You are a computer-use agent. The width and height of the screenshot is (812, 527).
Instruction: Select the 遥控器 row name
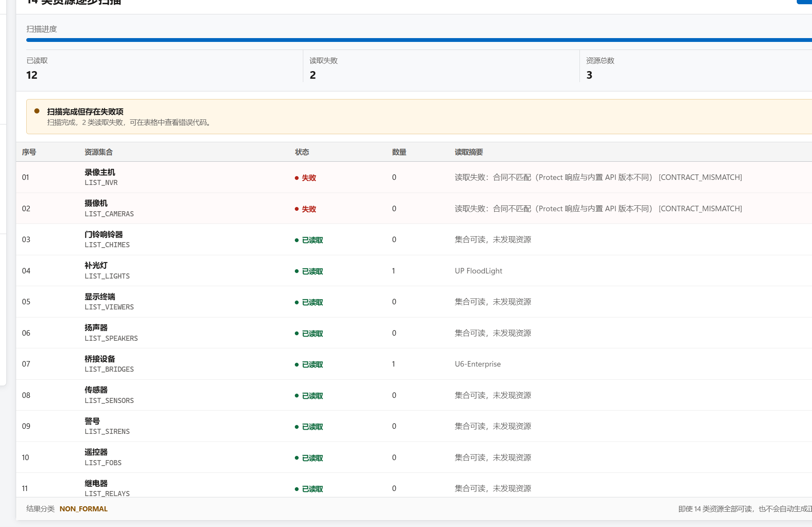click(x=96, y=452)
